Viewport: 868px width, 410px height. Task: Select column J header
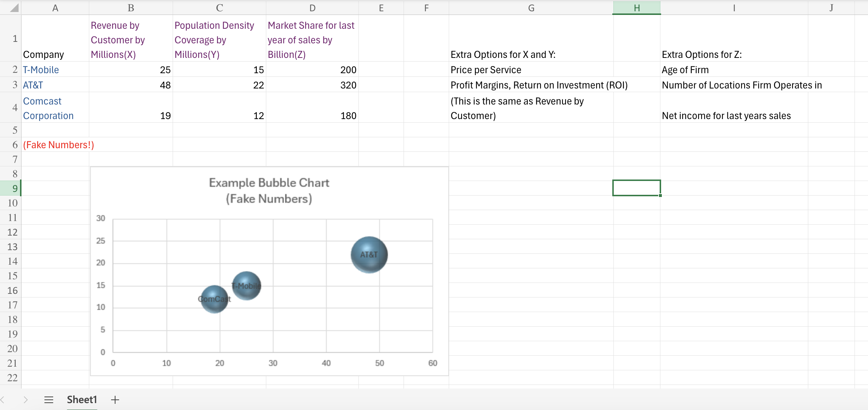point(831,8)
